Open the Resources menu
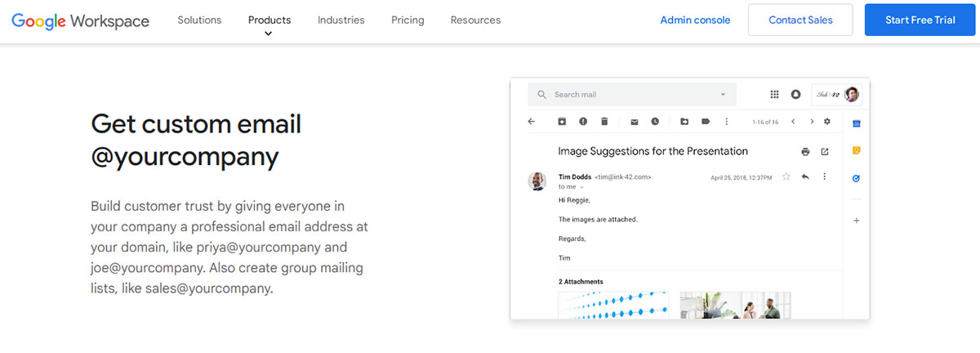Image resolution: width=980 pixels, height=353 pixels. 475,20
